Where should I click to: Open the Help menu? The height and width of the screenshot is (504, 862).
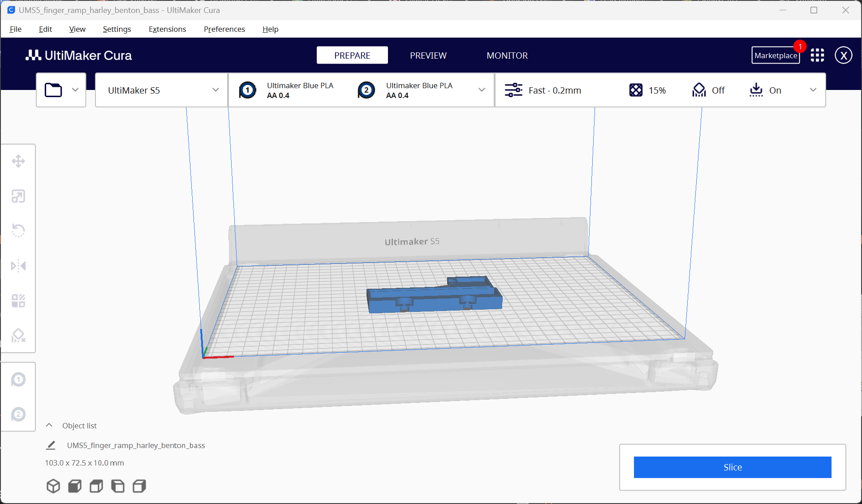click(x=270, y=29)
